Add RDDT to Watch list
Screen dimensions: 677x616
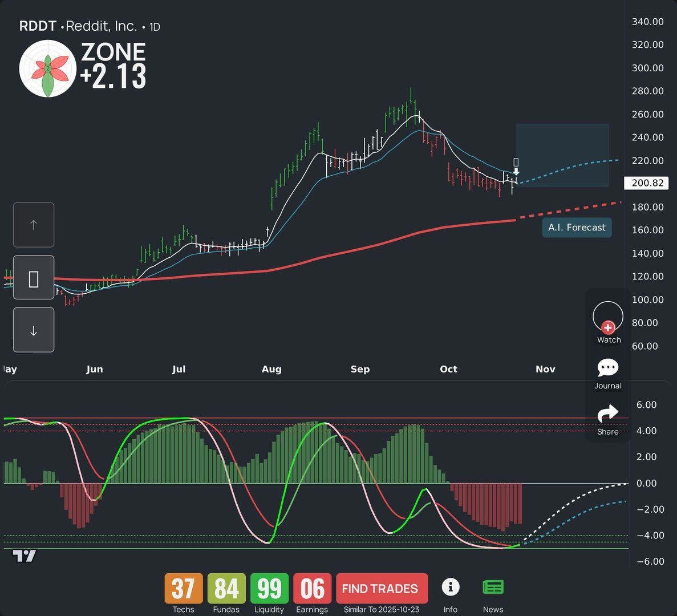pyautogui.click(x=608, y=322)
